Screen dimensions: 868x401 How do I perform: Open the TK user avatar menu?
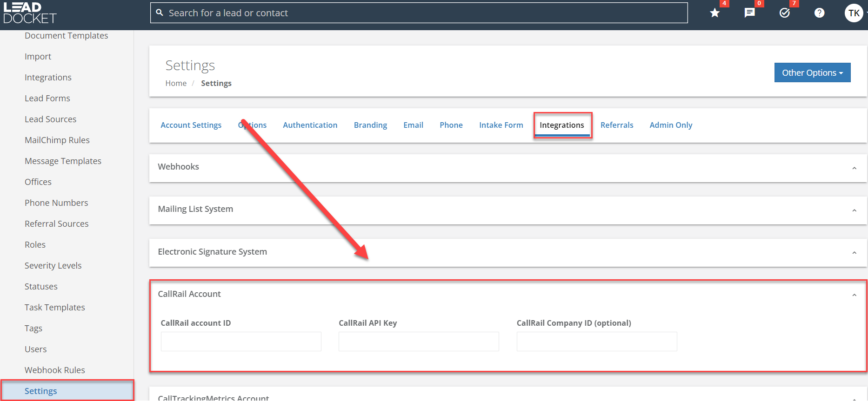point(854,13)
